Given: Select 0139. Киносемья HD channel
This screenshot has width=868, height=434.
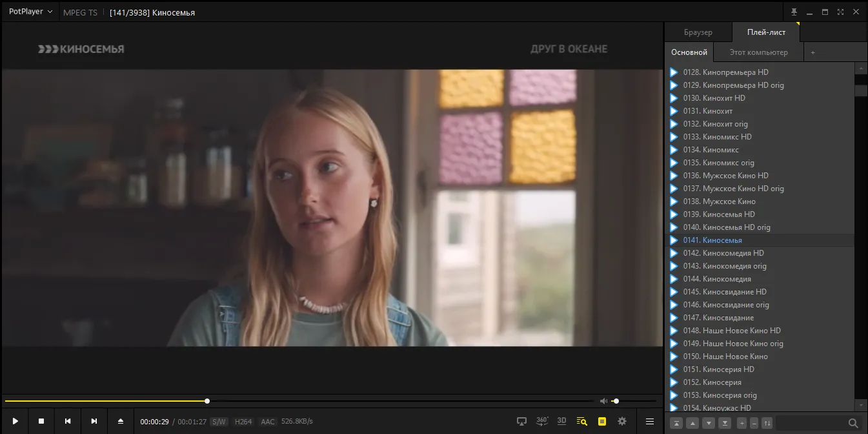Looking at the screenshot, I should [760, 214].
